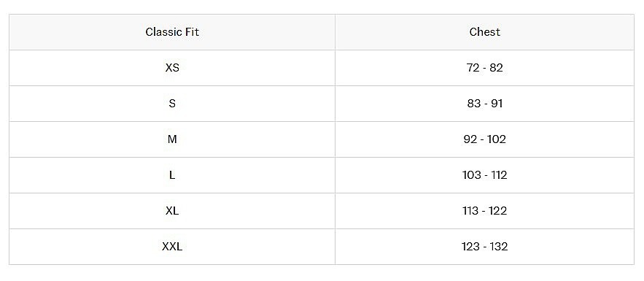Select the XL size cell
Viewport: 644px width, 281px height.
point(172,211)
